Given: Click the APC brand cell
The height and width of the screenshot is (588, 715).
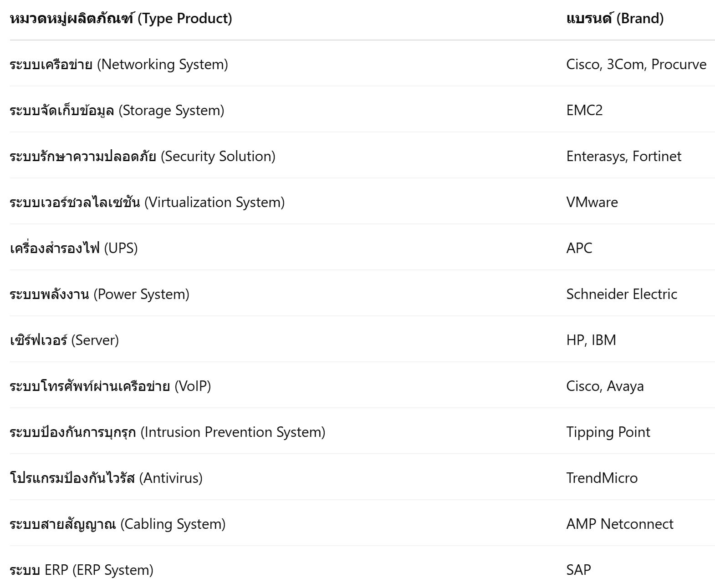Looking at the screenshot, I should click(579, 248).
